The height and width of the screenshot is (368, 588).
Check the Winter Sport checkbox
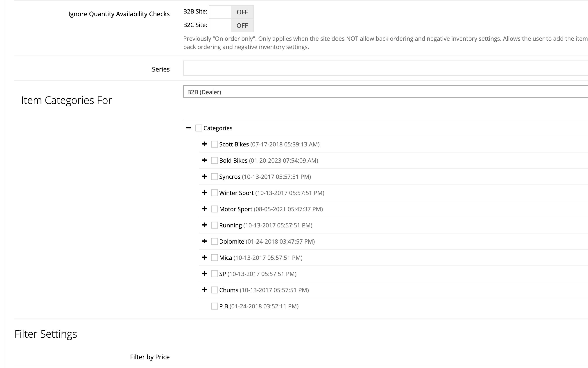click(214, 193)
